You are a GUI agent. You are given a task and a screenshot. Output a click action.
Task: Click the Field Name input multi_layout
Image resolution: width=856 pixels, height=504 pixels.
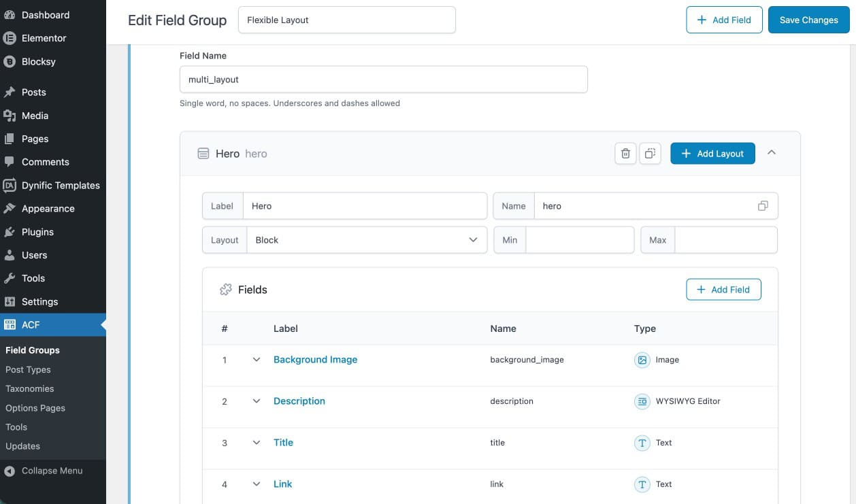pos(384,80)
